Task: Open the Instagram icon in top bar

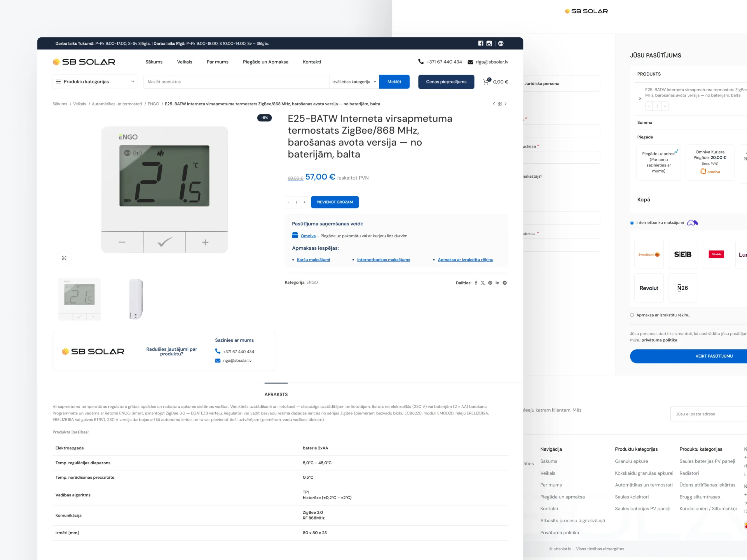Action: click(x=489, y=43)
